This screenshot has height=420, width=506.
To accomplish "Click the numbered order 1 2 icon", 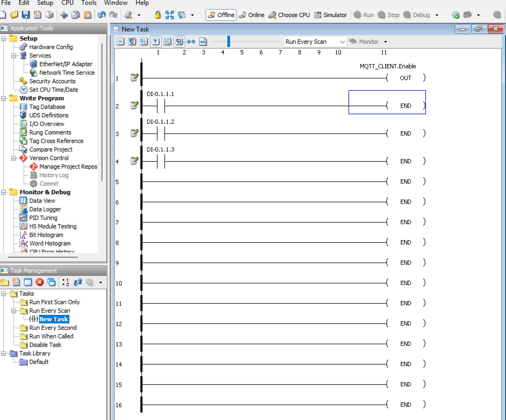I will [x=66, y=282].
